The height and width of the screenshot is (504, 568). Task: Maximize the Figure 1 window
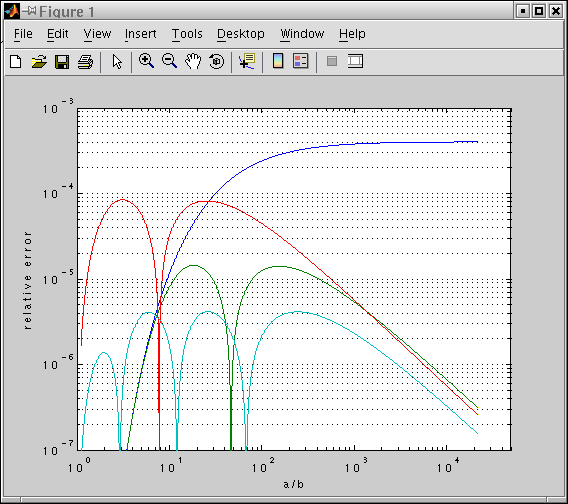point(539,11)
